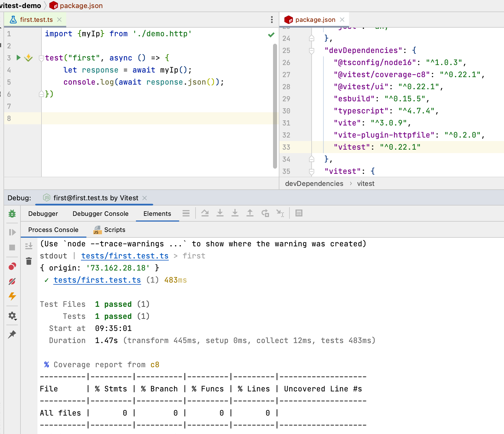The image size is (504, 434).
Task: Select the Elements tab
Action: (x=157, y=214)
